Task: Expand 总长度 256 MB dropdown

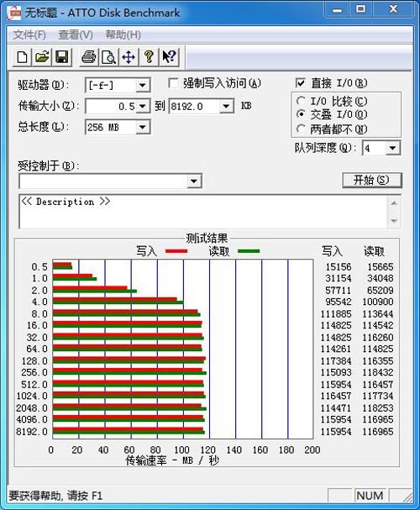Action: tap(143, 127)
